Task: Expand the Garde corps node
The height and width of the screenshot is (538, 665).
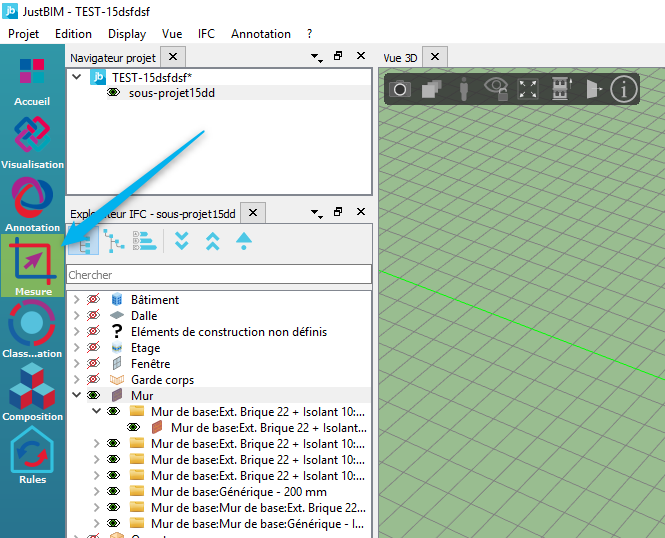Action: click(x=77, y=379)
